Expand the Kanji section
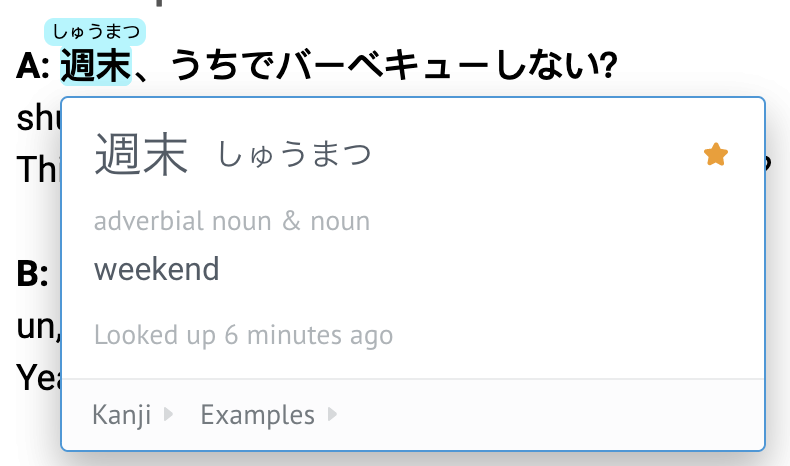 pyautogui.click(x=121, y=414)
